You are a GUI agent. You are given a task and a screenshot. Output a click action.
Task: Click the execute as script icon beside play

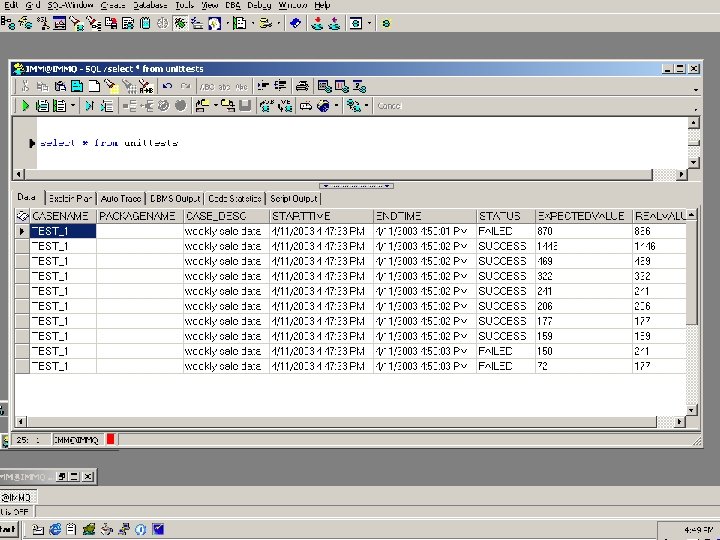42,106
